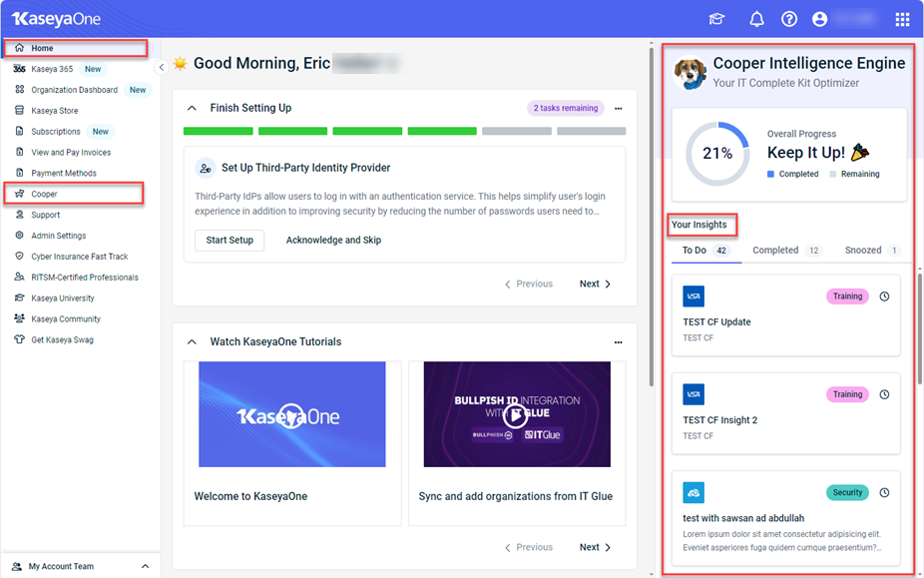Image resolution: width=924 pixels, height=578 pixels.
Task: Click Acknowledge and Skip
Action: [x=333, y=240]
